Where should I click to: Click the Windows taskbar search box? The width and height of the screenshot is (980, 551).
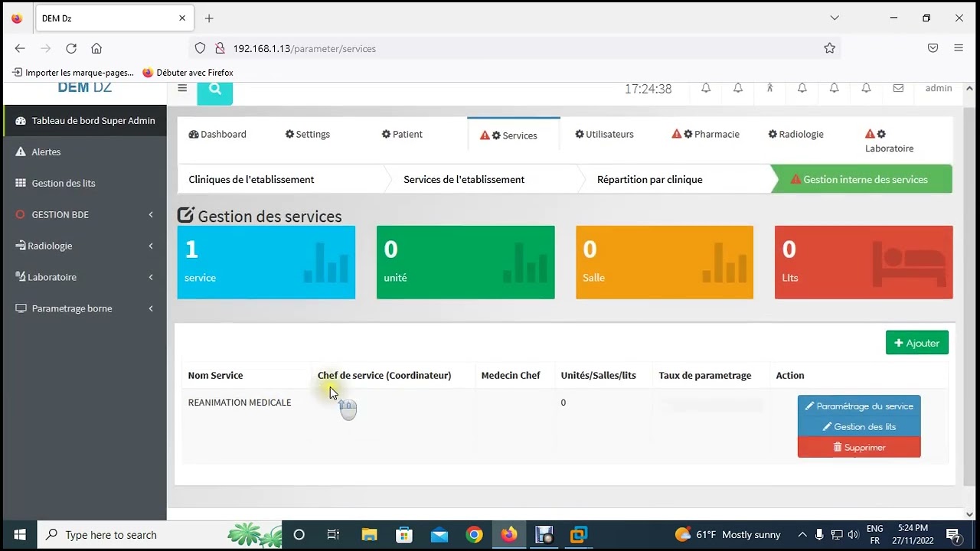158,534
